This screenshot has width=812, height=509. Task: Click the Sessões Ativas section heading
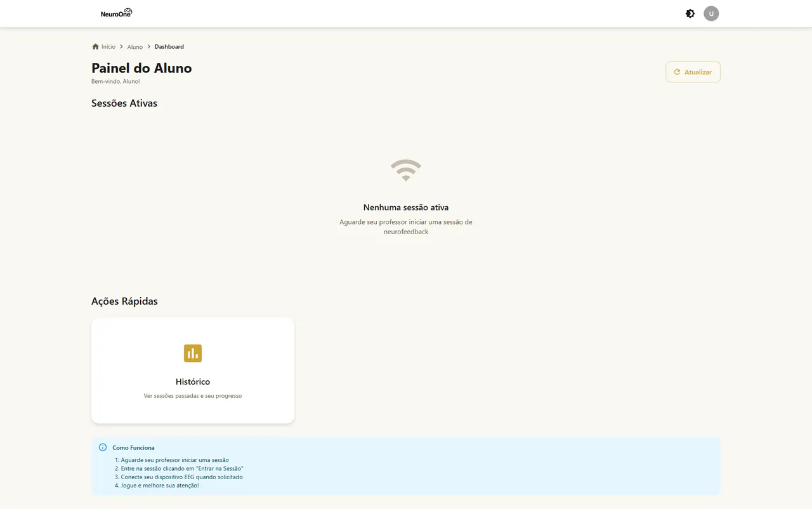coord(124,103)
